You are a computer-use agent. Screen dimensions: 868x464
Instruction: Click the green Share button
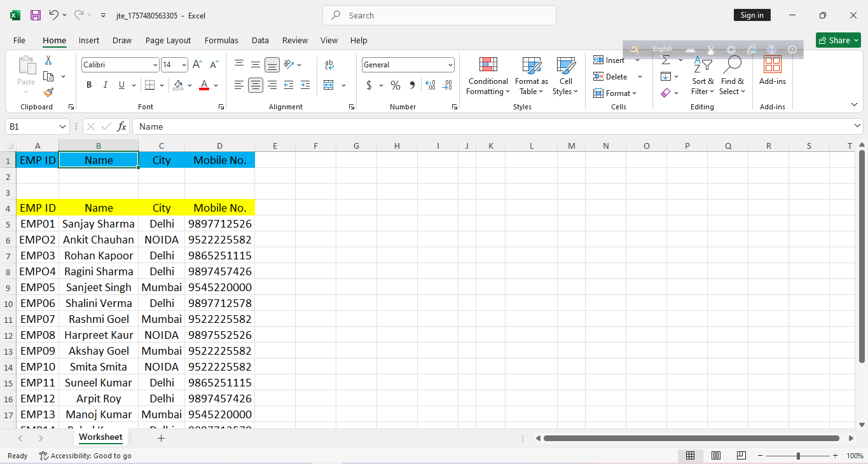(838, 40)
